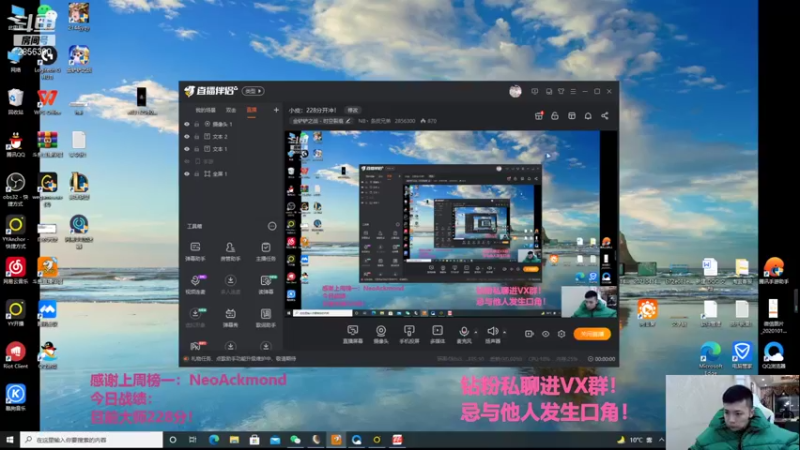
Task: Add a new scene with plus
Action: point(276,110)
